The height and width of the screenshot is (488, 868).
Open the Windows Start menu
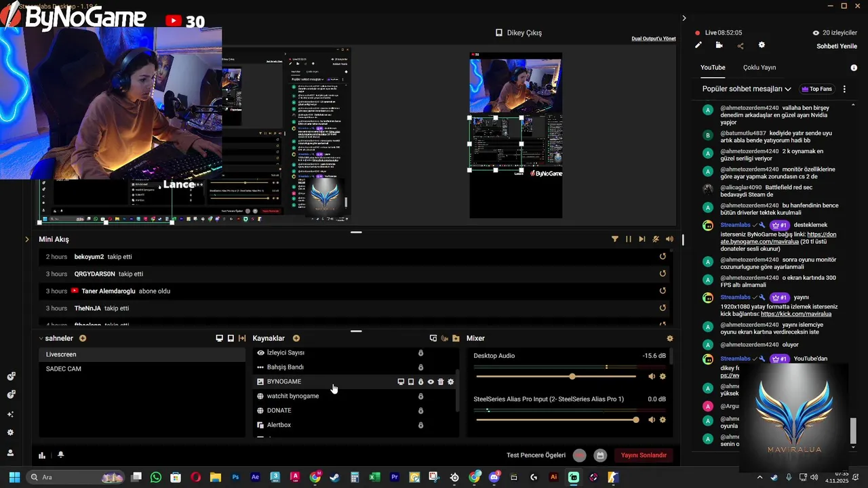click(14, 477)
